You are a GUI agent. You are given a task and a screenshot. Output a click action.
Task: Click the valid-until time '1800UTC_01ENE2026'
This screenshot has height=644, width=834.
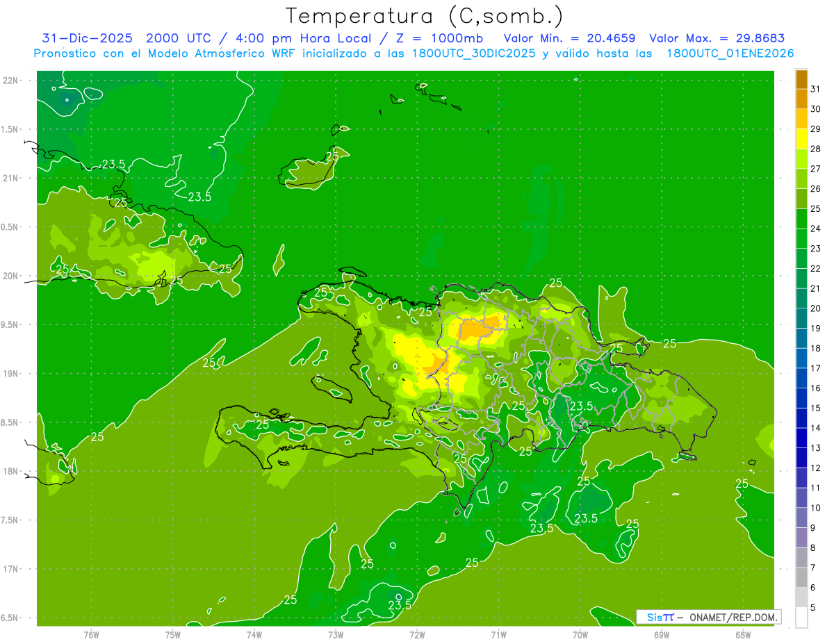point(730,53)
